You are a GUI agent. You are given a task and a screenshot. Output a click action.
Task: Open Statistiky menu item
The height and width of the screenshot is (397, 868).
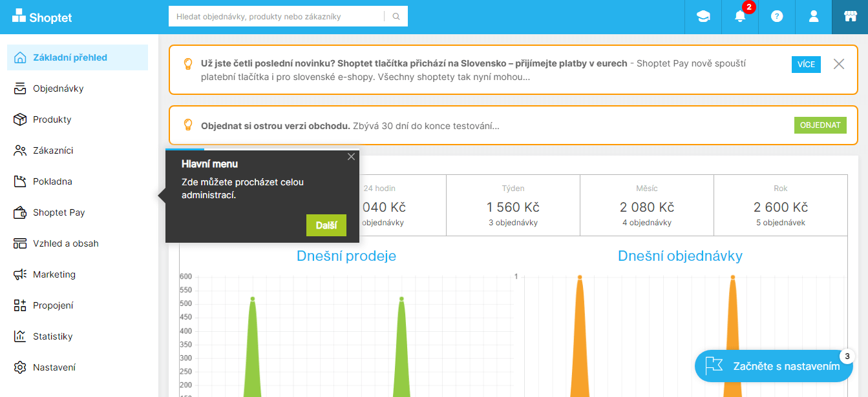pos(78,336)
